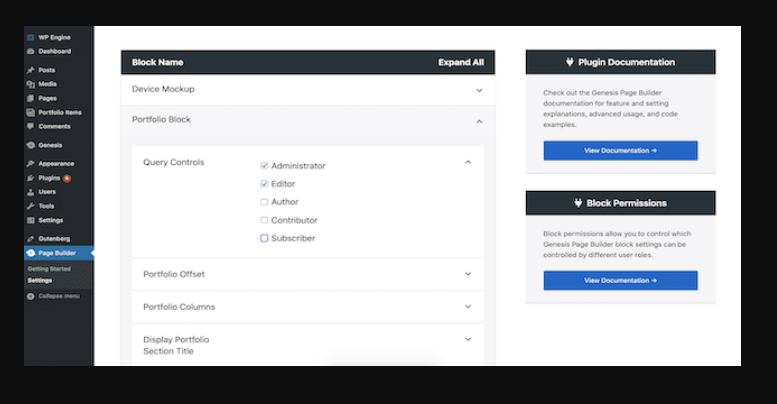The image size is (777, 404).
Task: Uncheck the Administrator role checkbox
Action: click(264, 166)
